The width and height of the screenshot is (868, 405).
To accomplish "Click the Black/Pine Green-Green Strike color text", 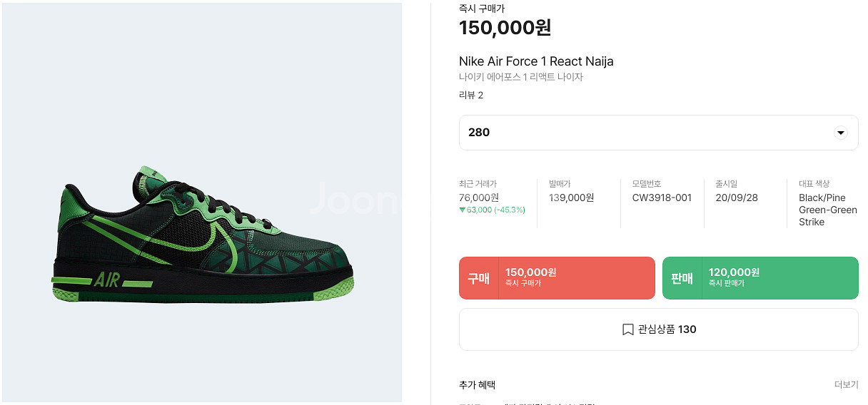I will [x=828, y=210].
